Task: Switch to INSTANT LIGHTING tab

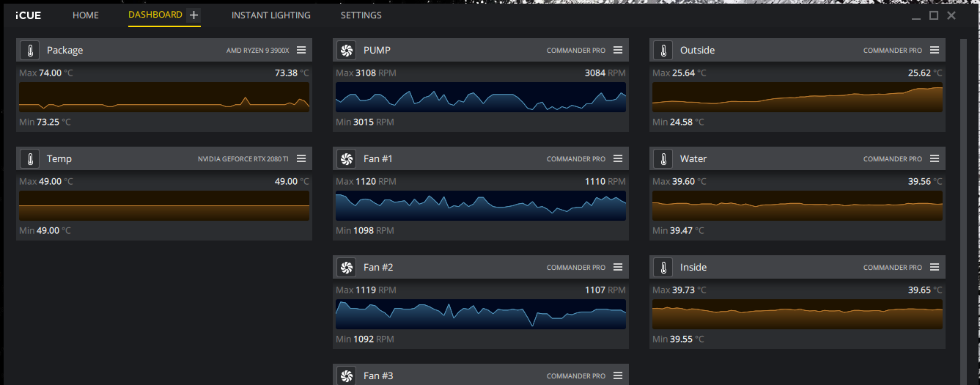Action: coord(271,15)
